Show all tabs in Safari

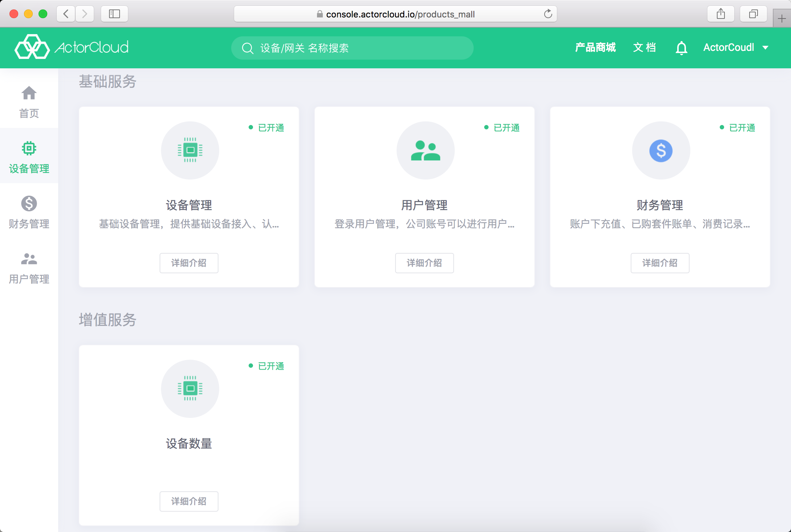point(754,14)
